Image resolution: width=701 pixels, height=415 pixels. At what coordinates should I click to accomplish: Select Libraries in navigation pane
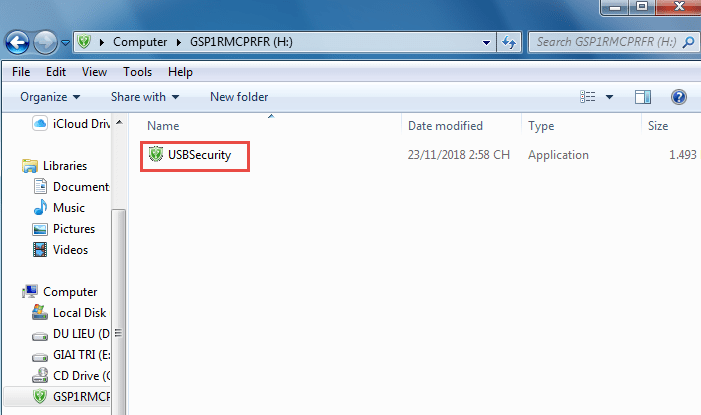tap(65, 166)
